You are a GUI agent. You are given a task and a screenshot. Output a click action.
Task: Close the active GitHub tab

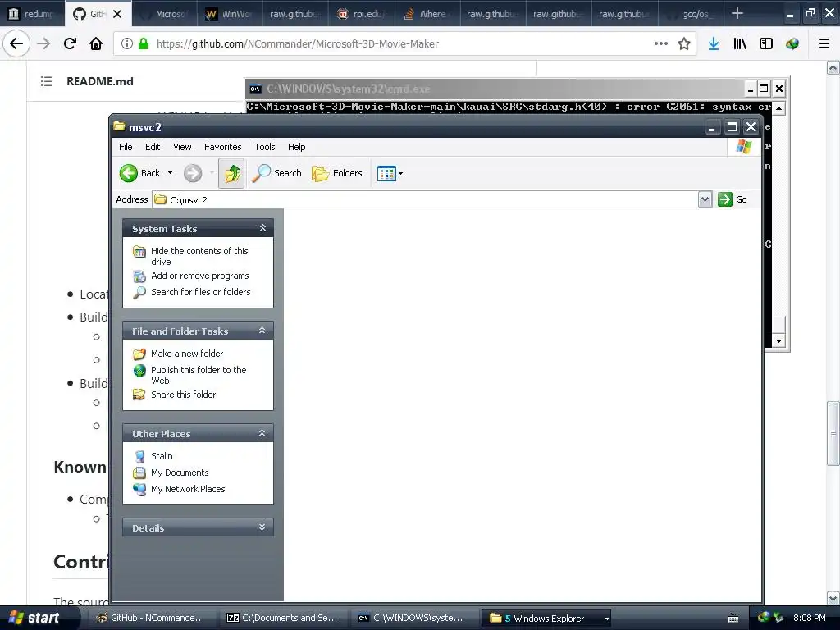117,14
